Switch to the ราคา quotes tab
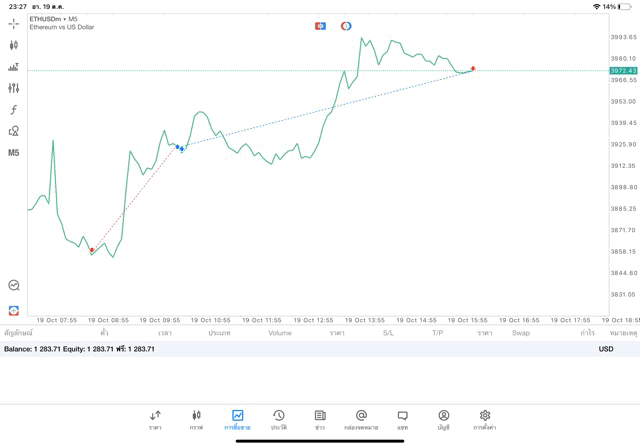Image resolution: width=640 pixels, height=447 pixels. [155, 419]
